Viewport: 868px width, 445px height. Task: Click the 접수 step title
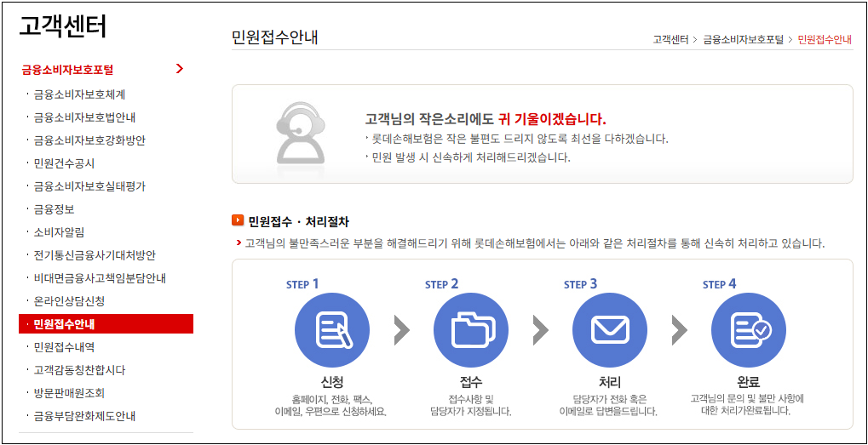[470, 383]
